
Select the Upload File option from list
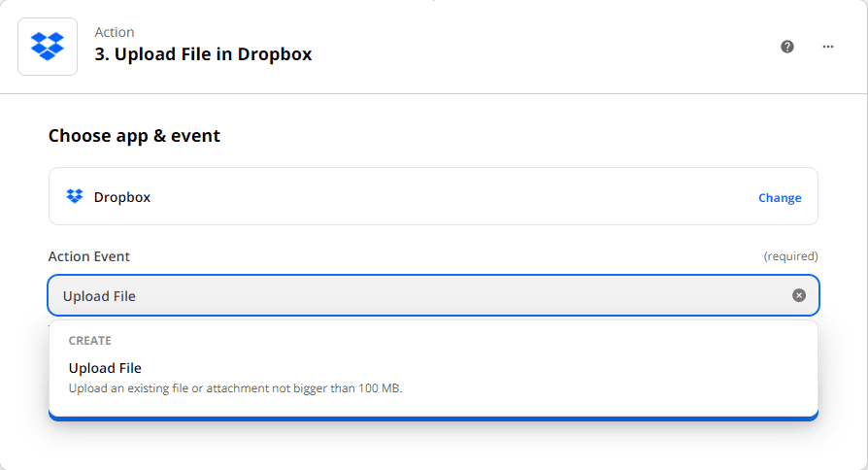pyautogui.click(x=105, y=368)
